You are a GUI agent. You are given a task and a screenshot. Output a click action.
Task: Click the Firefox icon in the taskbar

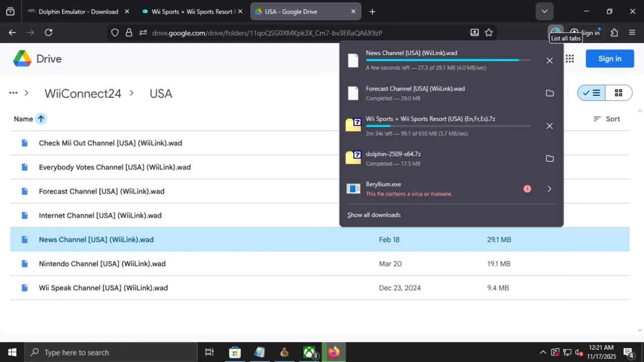[x=334, y=352]
